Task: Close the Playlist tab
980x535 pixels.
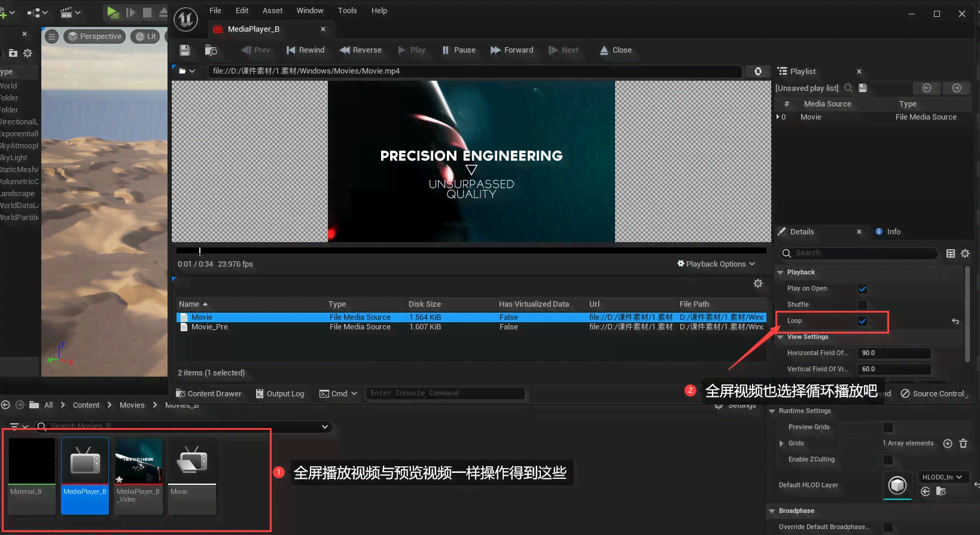Action: point(859,72)
